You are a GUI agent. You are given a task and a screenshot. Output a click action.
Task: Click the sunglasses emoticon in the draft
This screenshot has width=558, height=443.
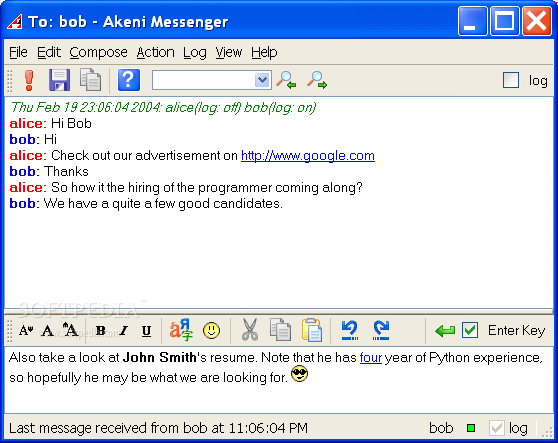coord(300,374)
